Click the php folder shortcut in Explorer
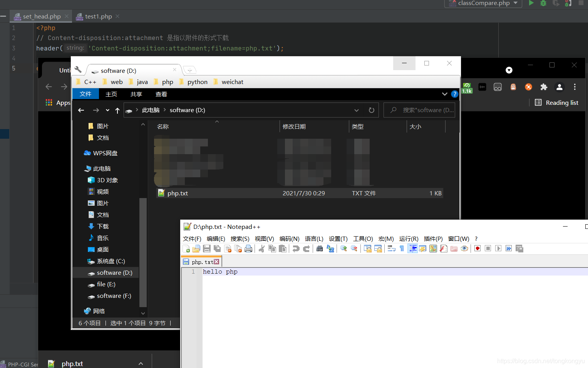Viewport: 588px width, 368px height. (163, 82)
